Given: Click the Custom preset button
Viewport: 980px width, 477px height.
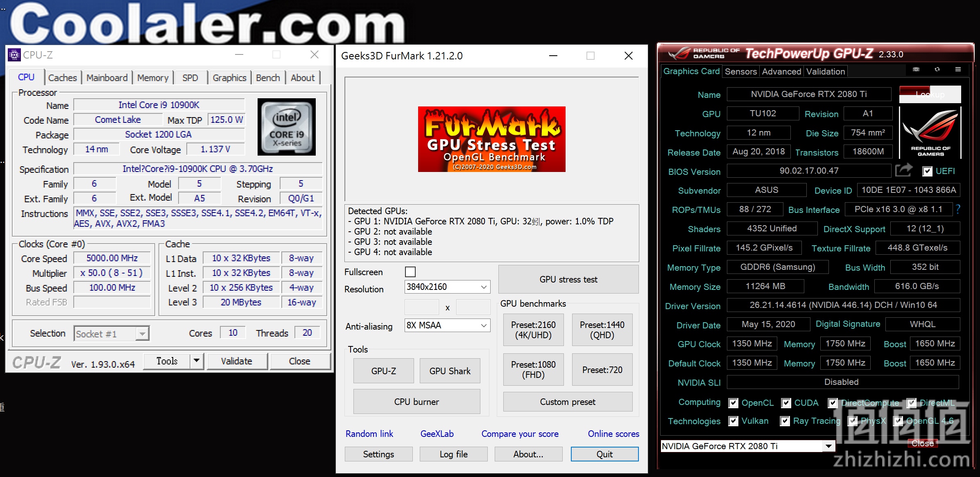Looking at the screenshot, I should tap(568, 402).
